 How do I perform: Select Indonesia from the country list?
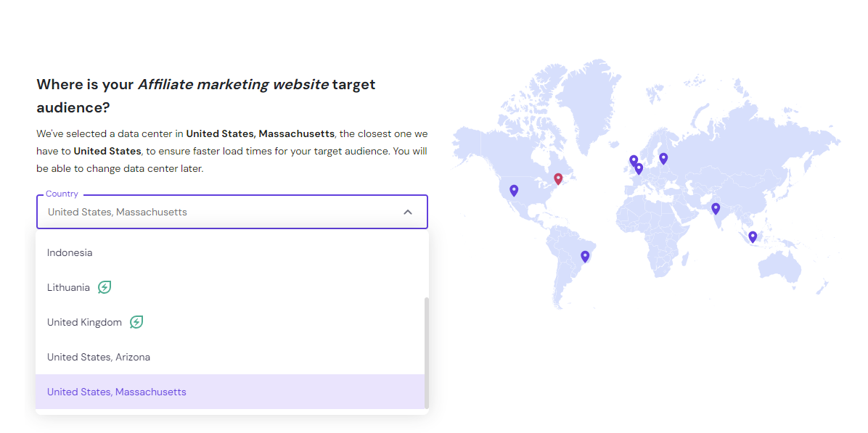point(70,252)
